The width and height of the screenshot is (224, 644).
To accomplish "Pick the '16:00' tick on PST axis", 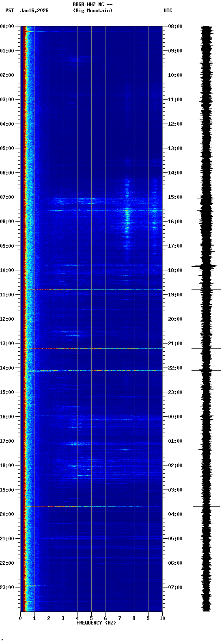I will 7,417.
